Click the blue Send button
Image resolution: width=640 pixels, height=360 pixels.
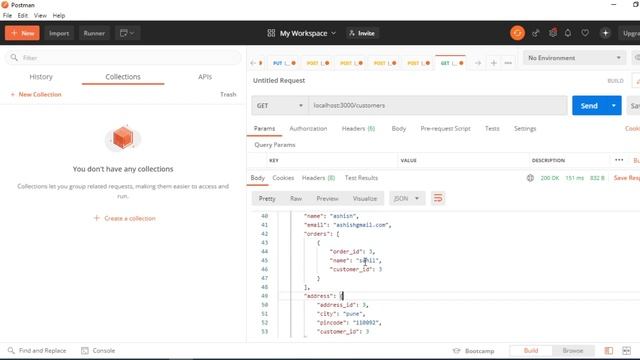(589, 106)
